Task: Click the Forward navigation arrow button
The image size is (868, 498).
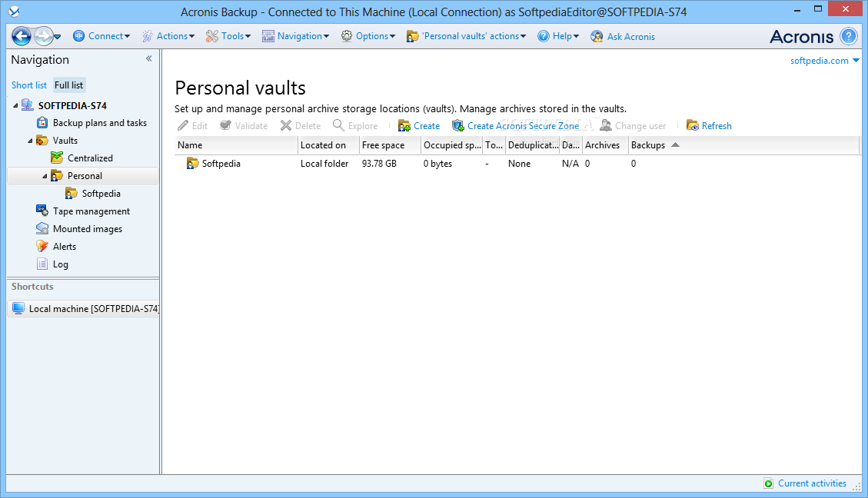Action: [43, 37]
